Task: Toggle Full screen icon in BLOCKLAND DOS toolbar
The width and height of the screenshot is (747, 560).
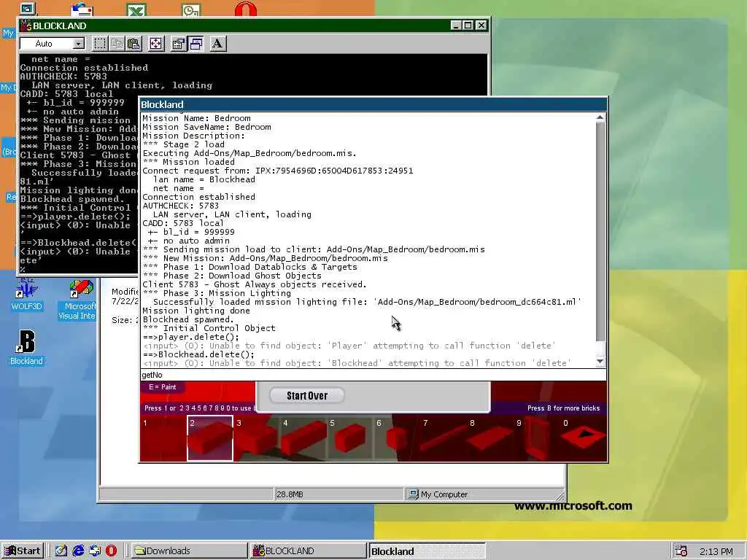Action: tap(156, 44)
